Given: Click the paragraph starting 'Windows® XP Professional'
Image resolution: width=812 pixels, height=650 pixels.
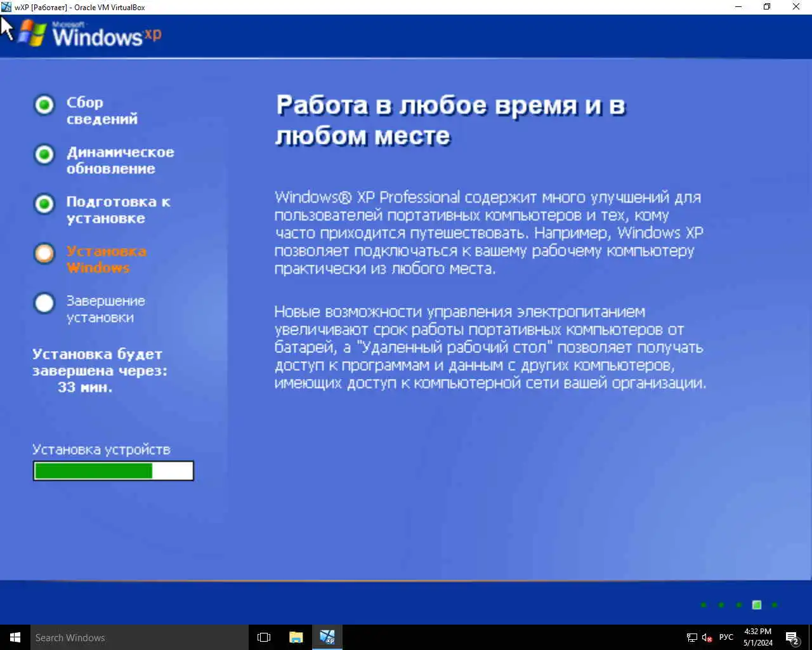Looking at the screenshot, I should pyautogui.click(x=489, y=233).
